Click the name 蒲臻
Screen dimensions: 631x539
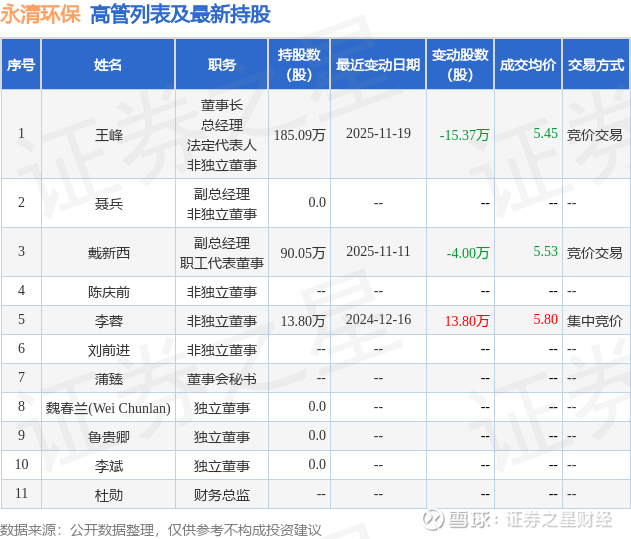[109, 379]
